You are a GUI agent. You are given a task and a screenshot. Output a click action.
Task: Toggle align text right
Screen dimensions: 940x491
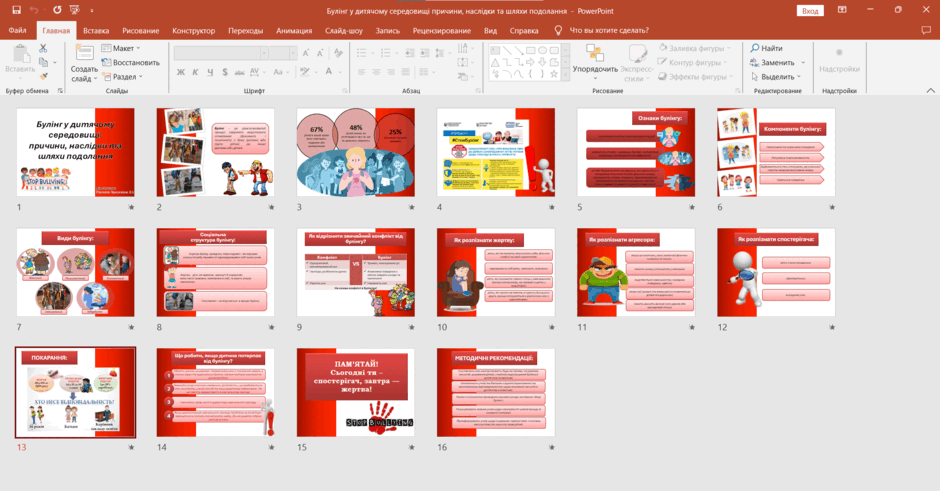coord(391,72)
